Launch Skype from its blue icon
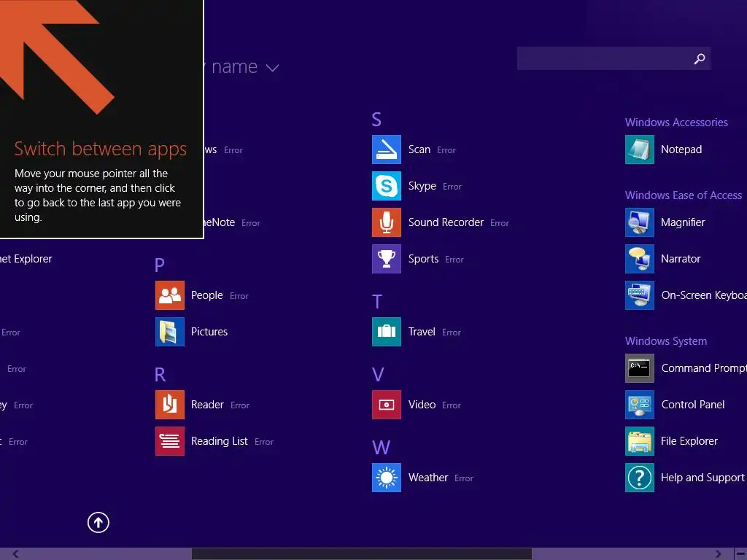 [x=387, y=186]
